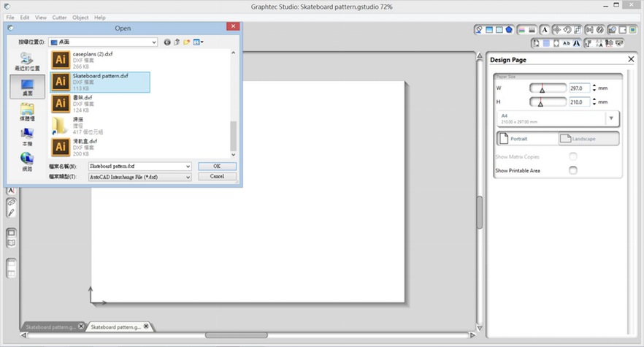Expand the A4 paper size dropdown
Viewport: 644px width, 347px height.
[611, 118]
